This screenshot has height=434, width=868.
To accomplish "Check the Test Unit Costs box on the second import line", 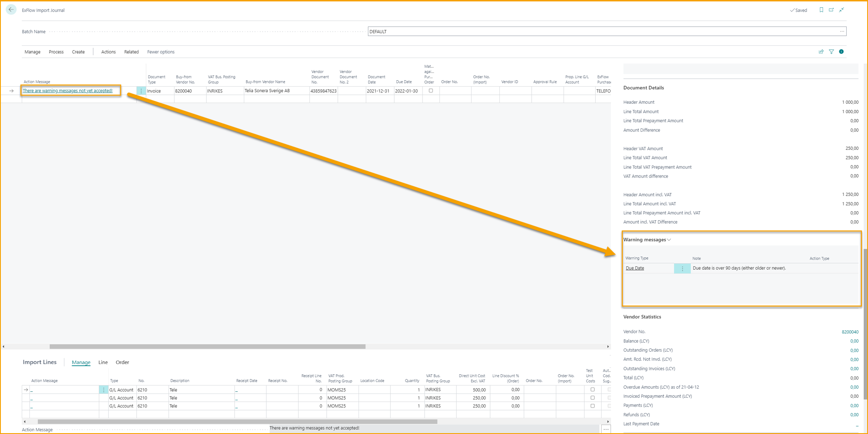I will coord(592,397).
